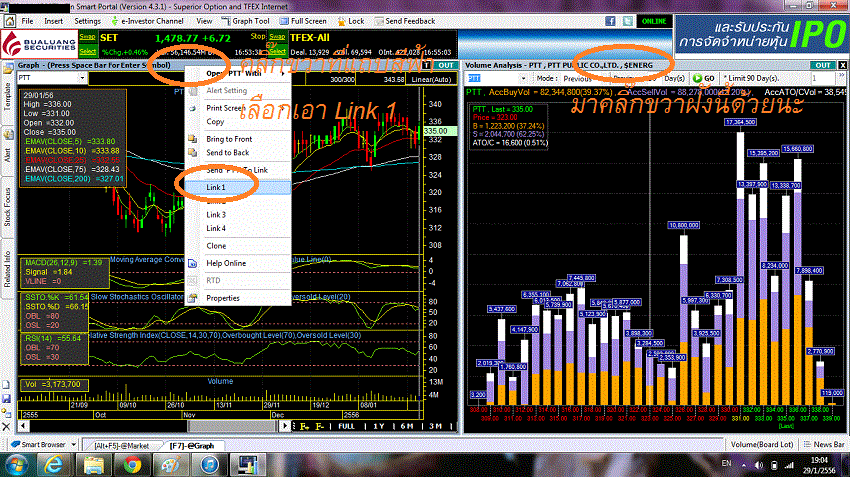850x477 pixels.
Task: Toggle the News Bar
Action: (x=823, y=444)
